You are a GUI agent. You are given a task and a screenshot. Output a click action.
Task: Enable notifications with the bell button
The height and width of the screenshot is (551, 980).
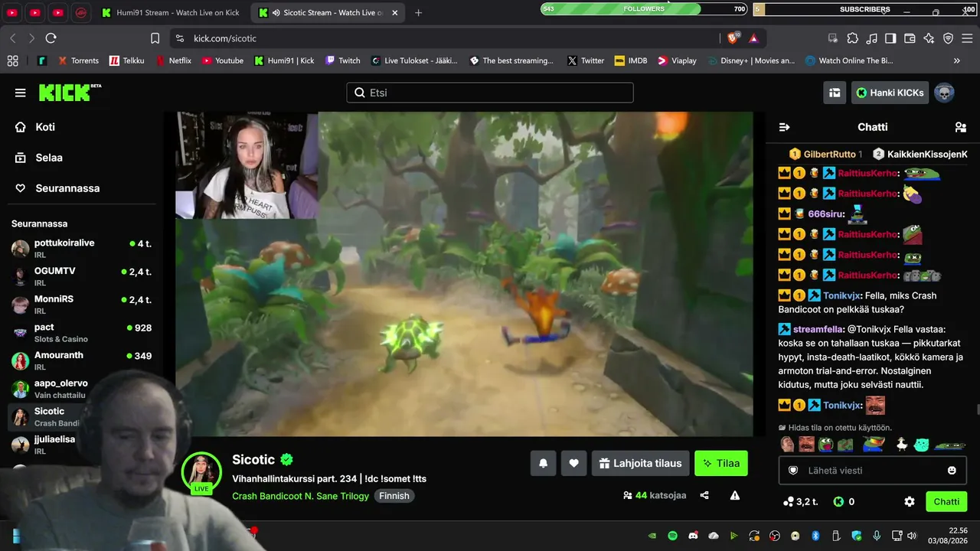pos(543,463)
